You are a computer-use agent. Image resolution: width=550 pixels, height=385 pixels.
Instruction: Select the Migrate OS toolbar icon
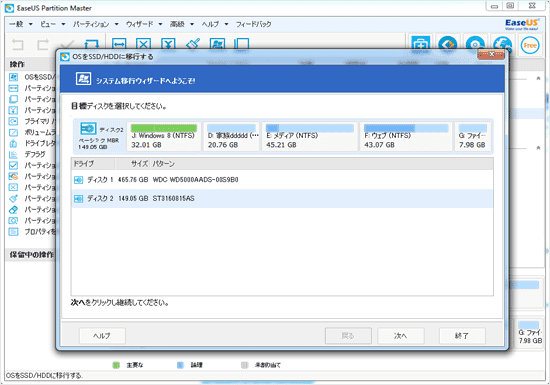(x=217, y=43)
